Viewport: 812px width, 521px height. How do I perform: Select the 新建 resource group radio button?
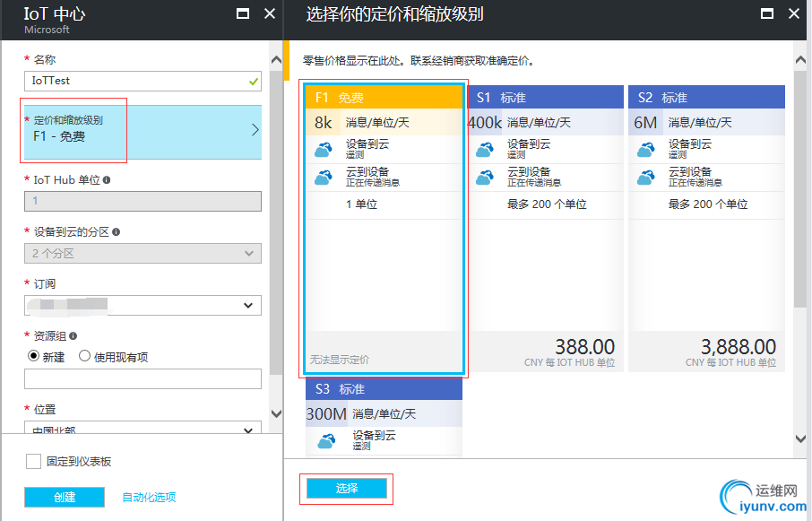(34, 356)
